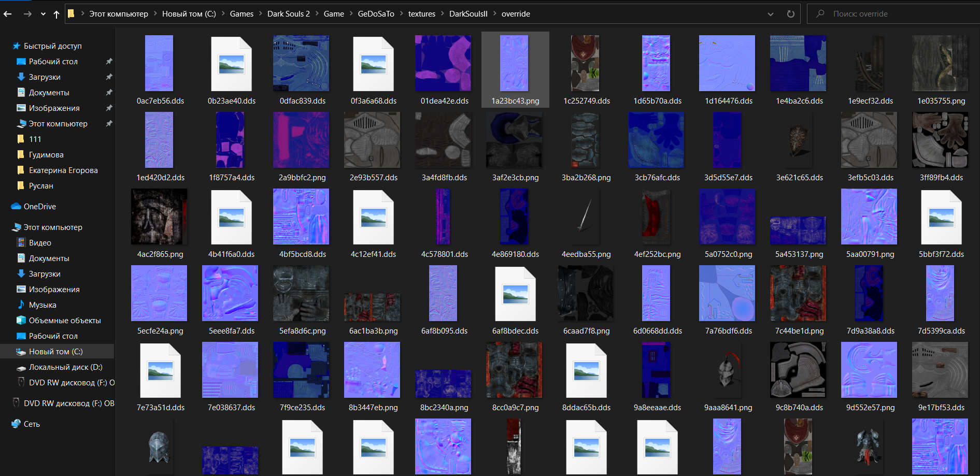Image resolution: width=980 pixels, height=476 pixels.
Task: Select 4eedba55.png sword thumbnail
Action: tap(585, 217)
